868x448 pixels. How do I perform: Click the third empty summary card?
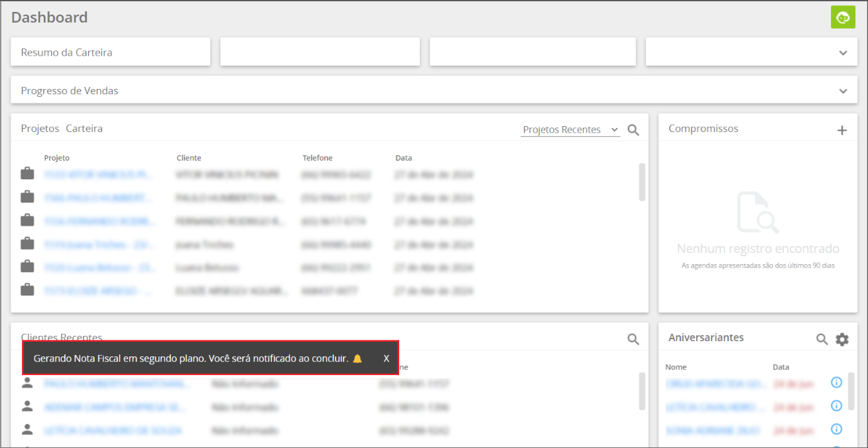pyautogui.click(x=532, y=52)
